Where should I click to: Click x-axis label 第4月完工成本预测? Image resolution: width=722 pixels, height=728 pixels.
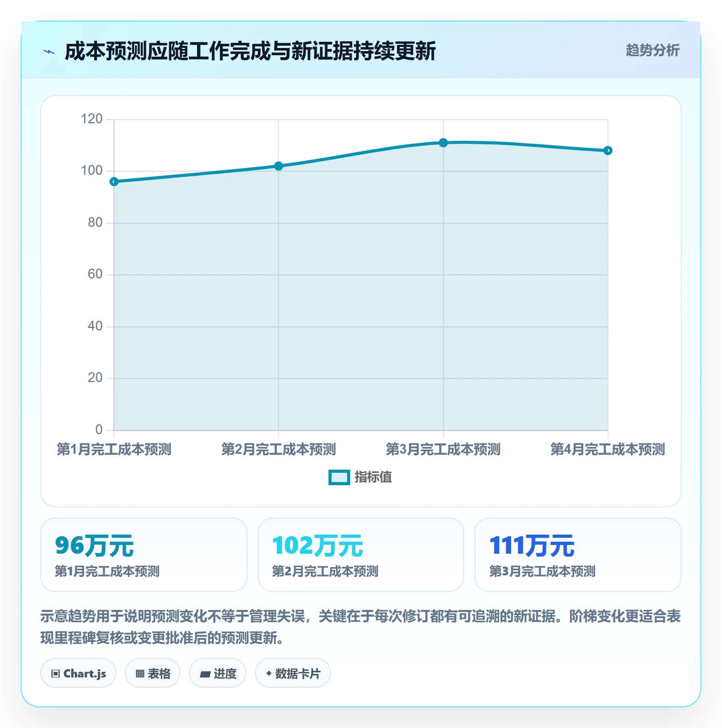pos(608,449)
